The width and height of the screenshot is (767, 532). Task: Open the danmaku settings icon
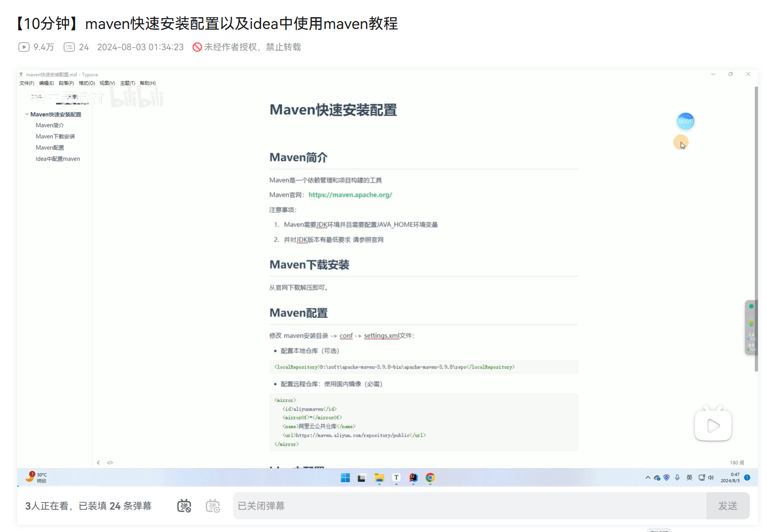pos(213,506)
